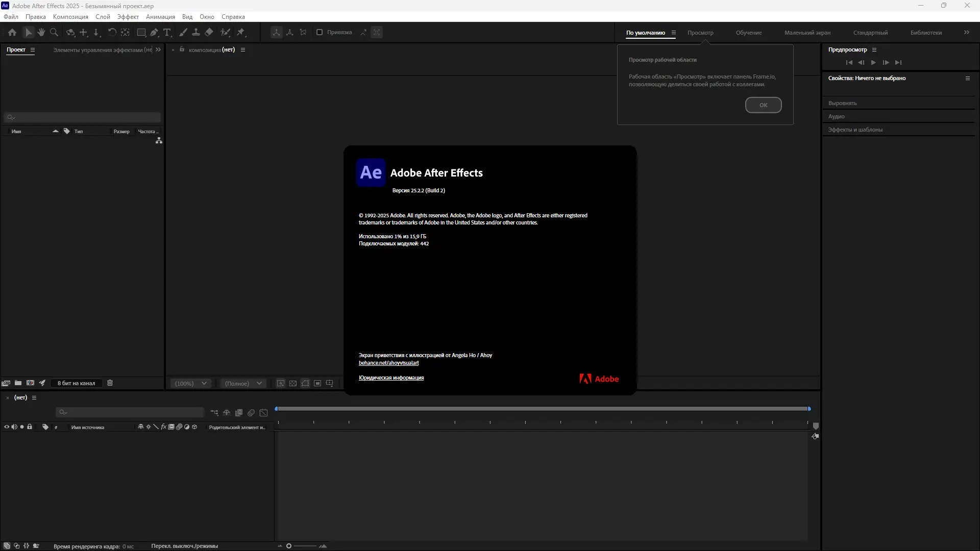This screenshot has height=551, width=980.
Task: Toggle the video eye column switch in timeline
Action: tap(7, 427)
